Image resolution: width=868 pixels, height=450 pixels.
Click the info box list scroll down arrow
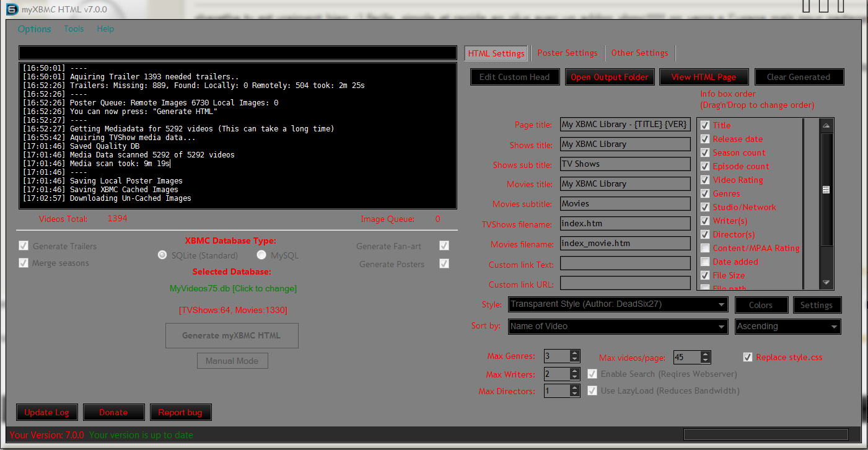[x=826, y=282]
